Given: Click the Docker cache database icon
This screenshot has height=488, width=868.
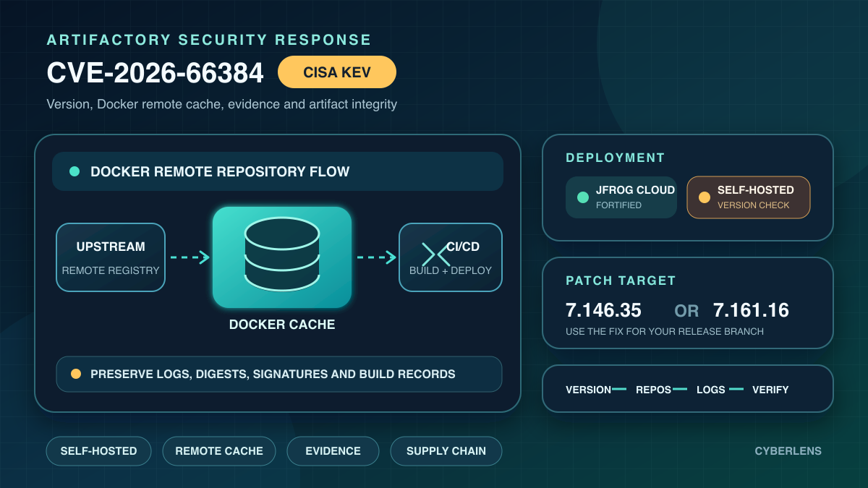Looking at the screenshot, I should pyautogui.click(x=282, y=253).
